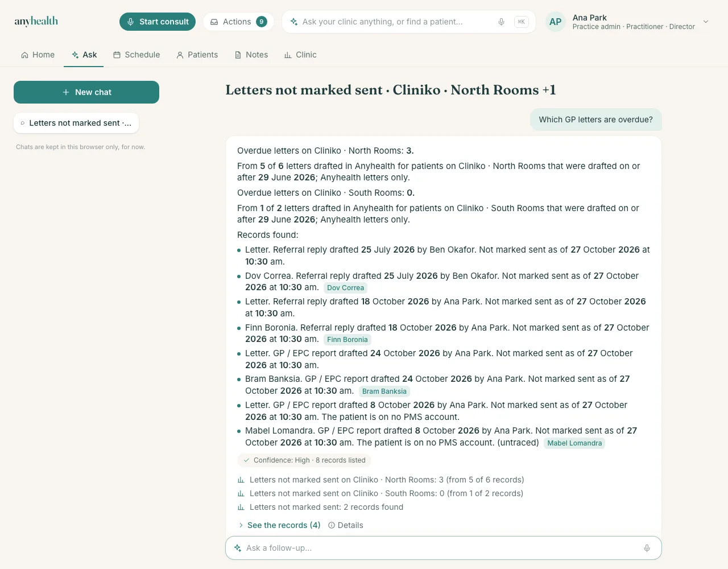Go to the Home tab
Viewport: 728px width, 569px height.
point(38,55)
